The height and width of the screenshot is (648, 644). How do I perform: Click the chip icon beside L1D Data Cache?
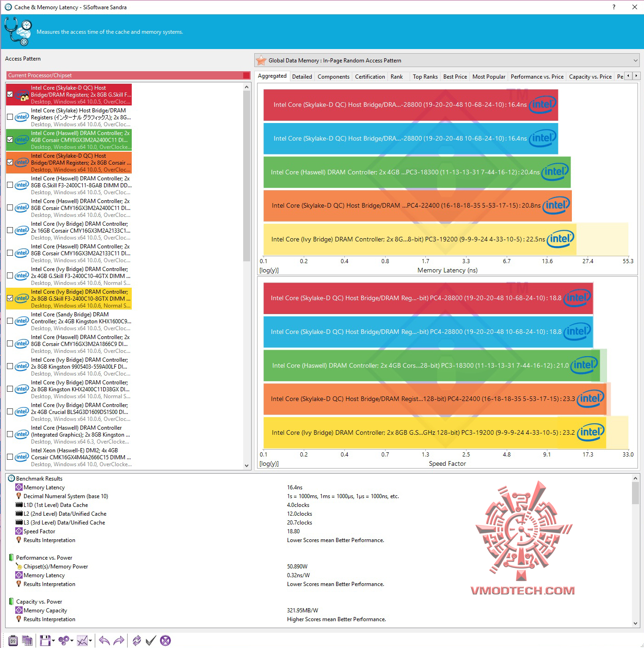[x=19, y=505]
